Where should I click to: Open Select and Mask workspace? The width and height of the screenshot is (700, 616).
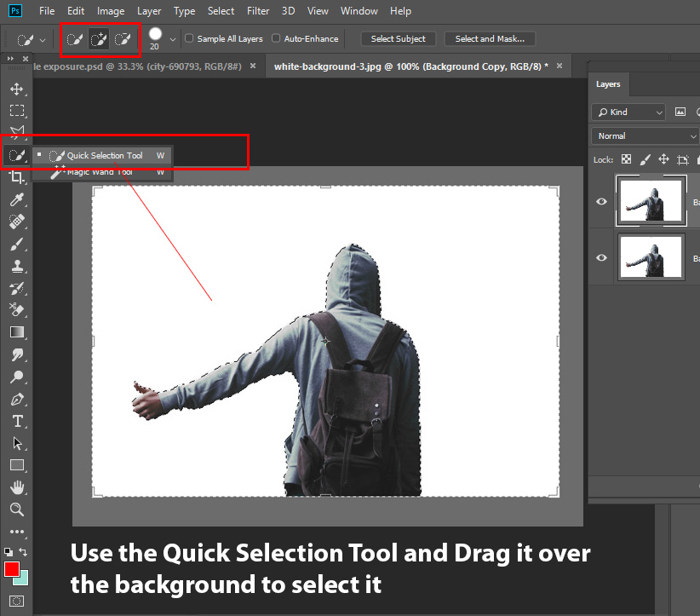tap(490, 38)
